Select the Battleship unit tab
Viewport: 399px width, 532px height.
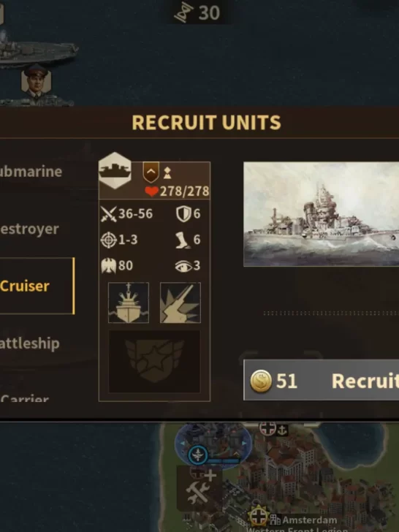(x=30, y=343)
